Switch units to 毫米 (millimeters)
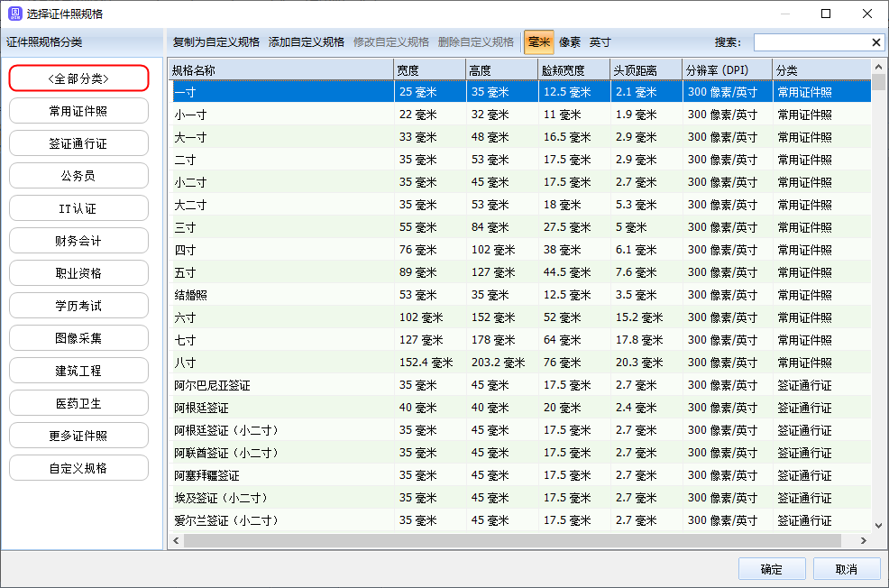This screenshot has height=588, width=889. coord(538,42)
